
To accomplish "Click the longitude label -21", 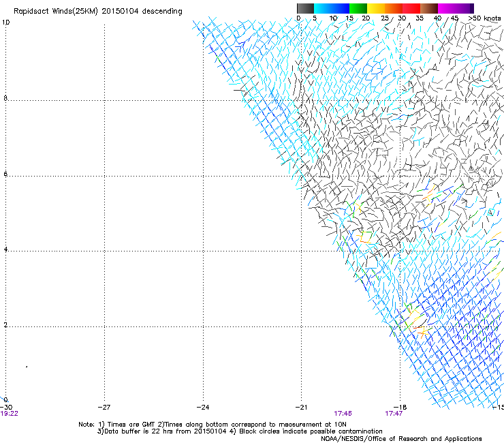I will point(301,408).
